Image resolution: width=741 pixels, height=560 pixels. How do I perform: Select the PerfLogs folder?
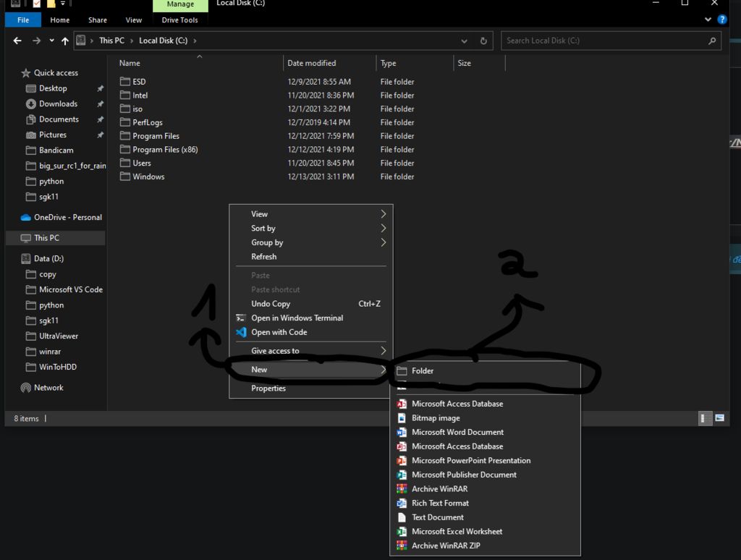(148, 122)
